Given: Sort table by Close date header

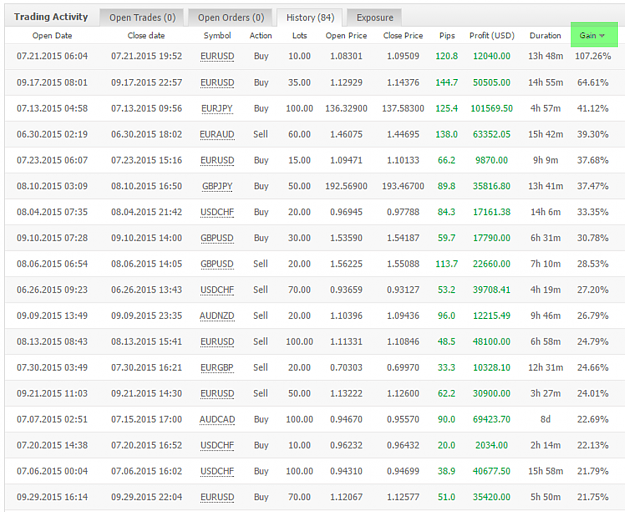Looking at the screenshot, I should (146, 35).
